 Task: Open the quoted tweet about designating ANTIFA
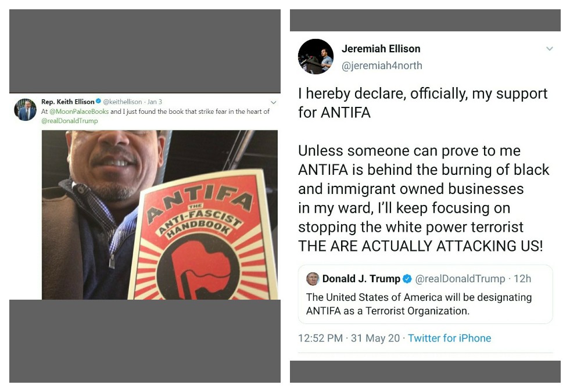tap(425, 294)
